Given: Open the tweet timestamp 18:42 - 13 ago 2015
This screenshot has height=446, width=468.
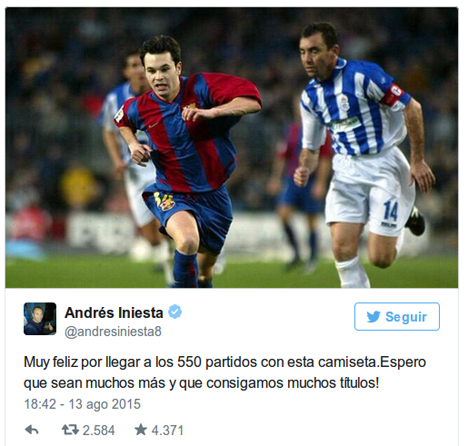Looking at the screenshot, I should 82,404.
